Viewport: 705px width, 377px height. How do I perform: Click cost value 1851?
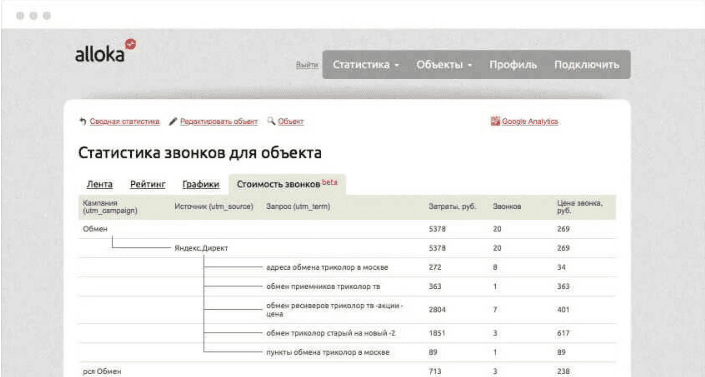(437, 333)
